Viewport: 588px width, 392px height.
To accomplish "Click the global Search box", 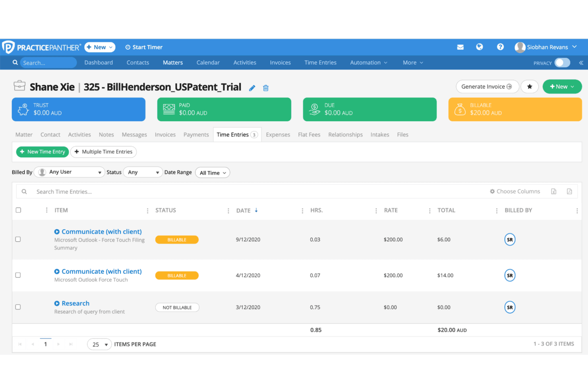I will click(48, 63).
